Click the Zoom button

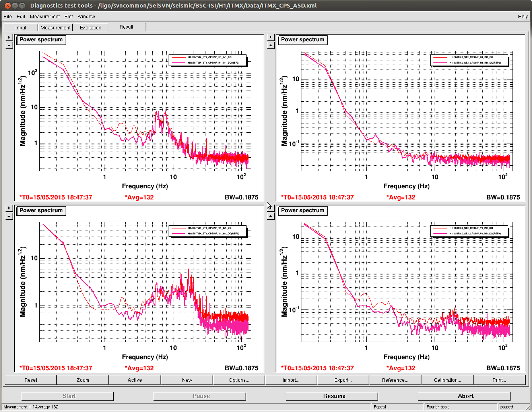tap(83, 380)
